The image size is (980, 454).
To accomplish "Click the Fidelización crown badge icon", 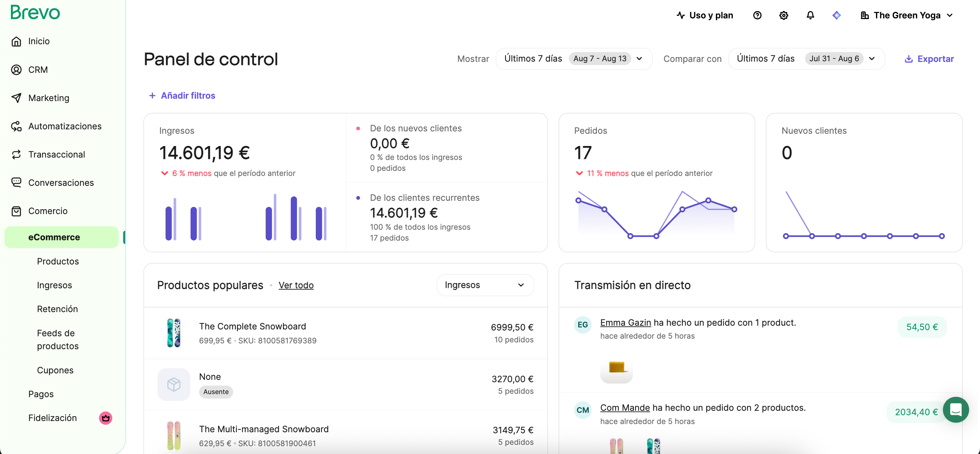I will tap(105, 418).
